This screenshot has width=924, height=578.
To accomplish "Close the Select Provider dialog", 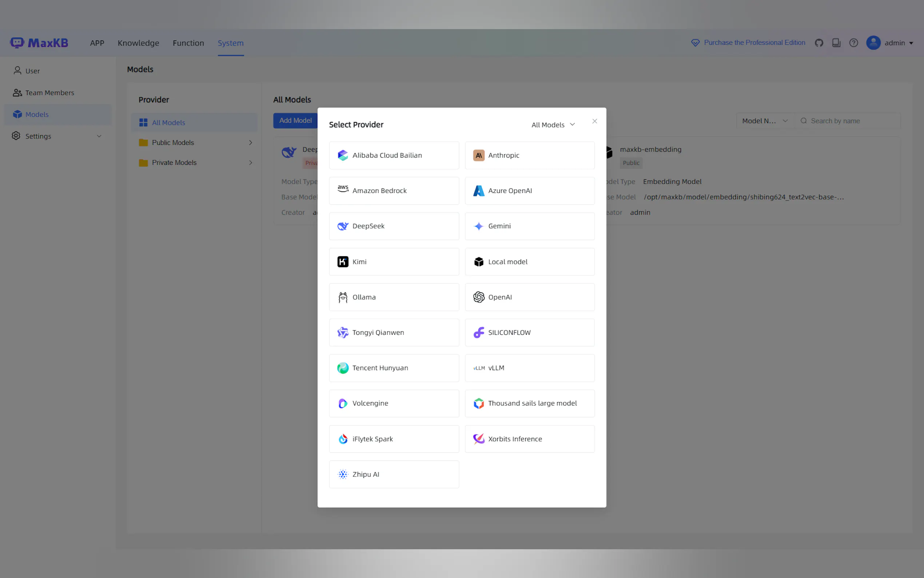I will pyautogui.click(x=594, y=121).
